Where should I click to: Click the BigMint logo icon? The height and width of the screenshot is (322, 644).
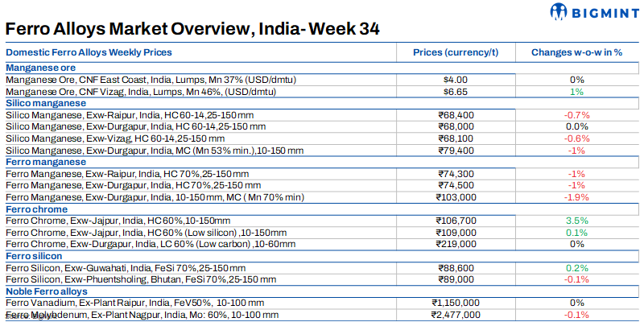point(561,12)
